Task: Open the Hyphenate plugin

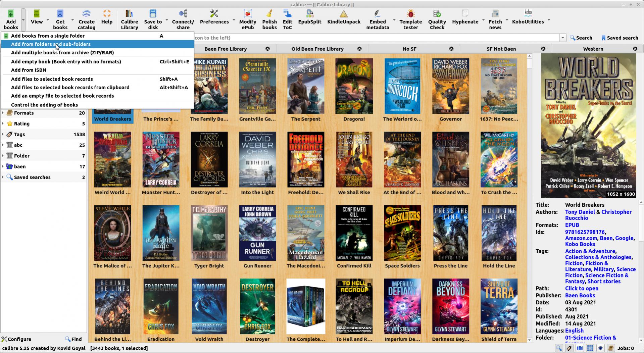Action: (x=465, y=17)
